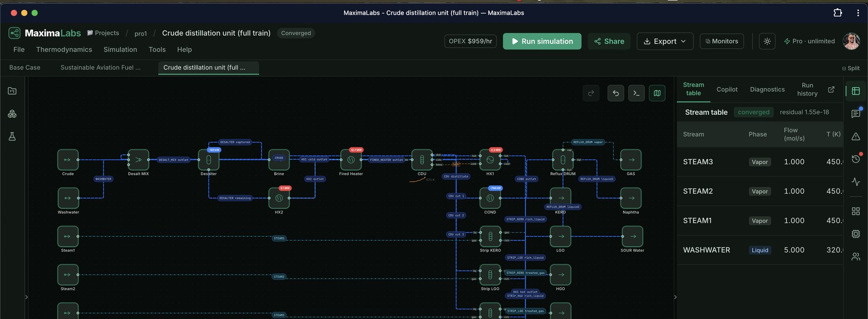The image size is (868, 319).
Task: Collapse the right panel chevron
Action: (x=675, y=297)
